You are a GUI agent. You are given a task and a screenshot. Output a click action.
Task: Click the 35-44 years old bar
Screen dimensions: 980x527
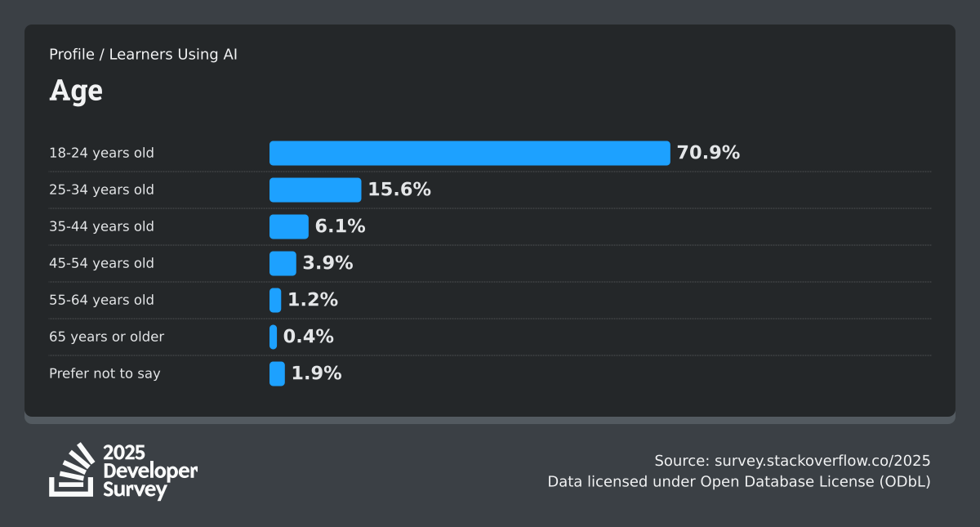(x=289, y=226)
